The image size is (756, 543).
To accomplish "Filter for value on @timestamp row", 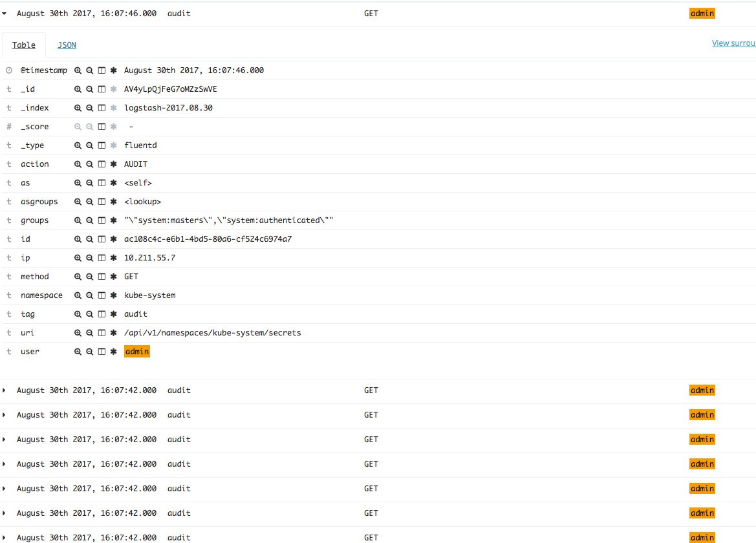I will tap(78, 70).
